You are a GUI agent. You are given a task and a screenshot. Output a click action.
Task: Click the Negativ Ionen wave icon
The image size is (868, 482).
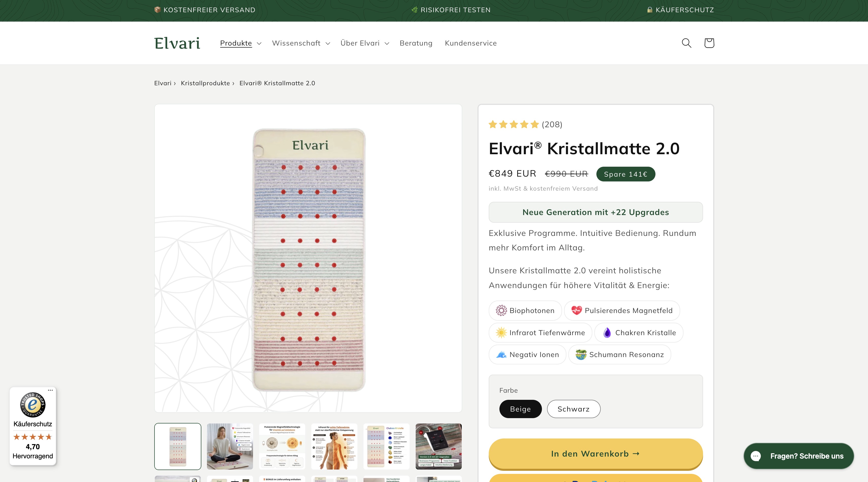coord(501,355)
